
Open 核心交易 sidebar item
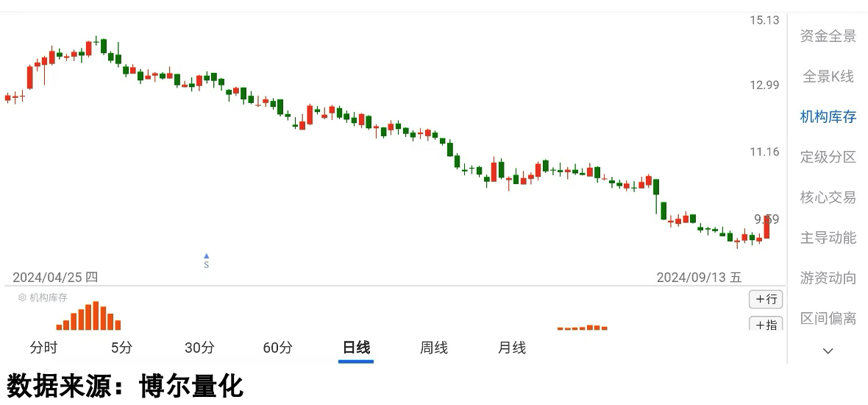point(828,197)
